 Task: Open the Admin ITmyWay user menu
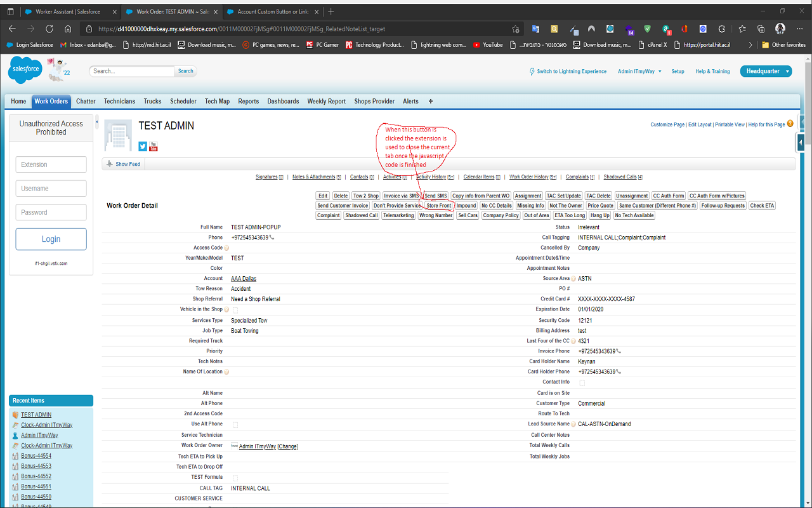point(639,72)
